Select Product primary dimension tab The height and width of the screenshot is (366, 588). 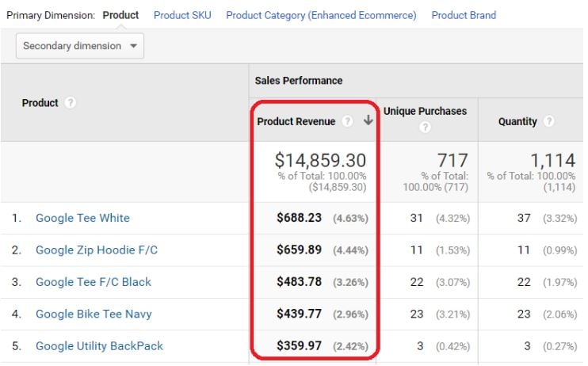[x=120, y=15]
